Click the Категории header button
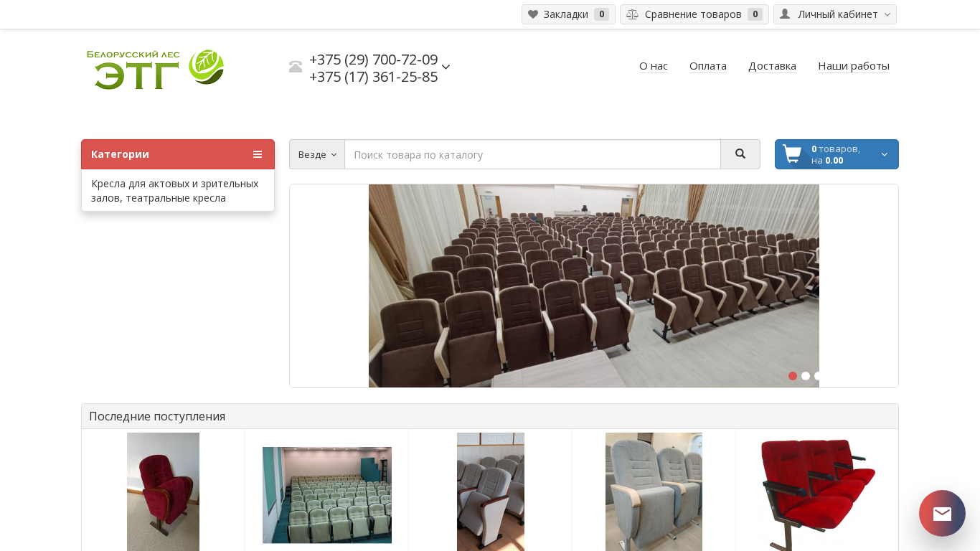 click(x=178, y=154)
